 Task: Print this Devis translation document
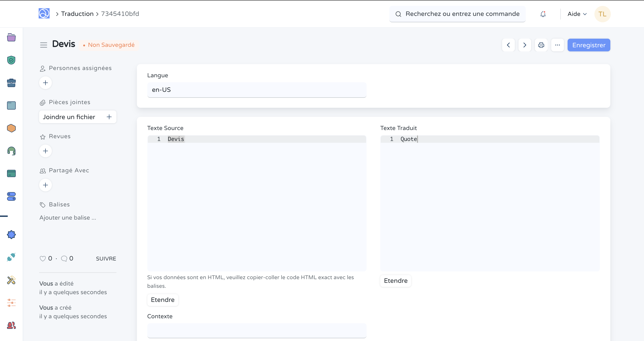point(541,45)
